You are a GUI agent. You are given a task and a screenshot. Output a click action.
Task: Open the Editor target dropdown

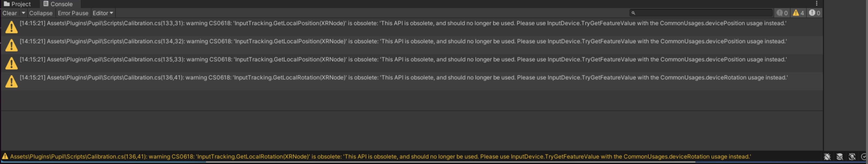pyautogui.click(x=103, y=13)
